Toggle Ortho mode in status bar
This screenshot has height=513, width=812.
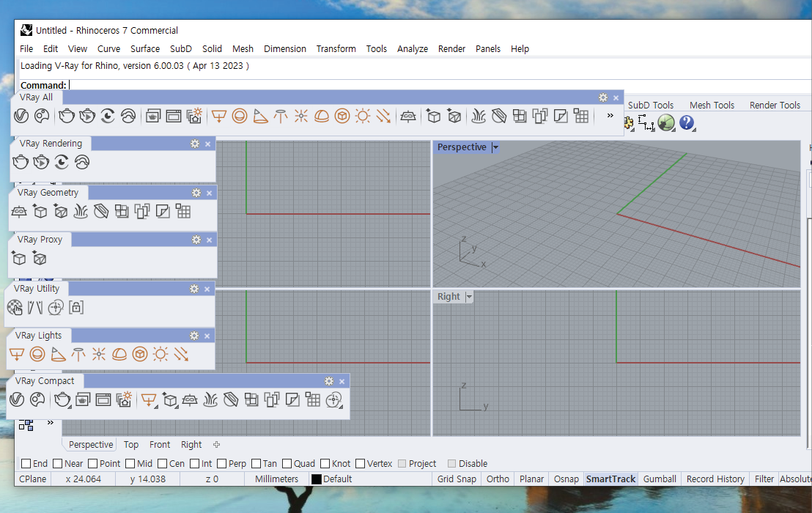click(x=498, y=479)
